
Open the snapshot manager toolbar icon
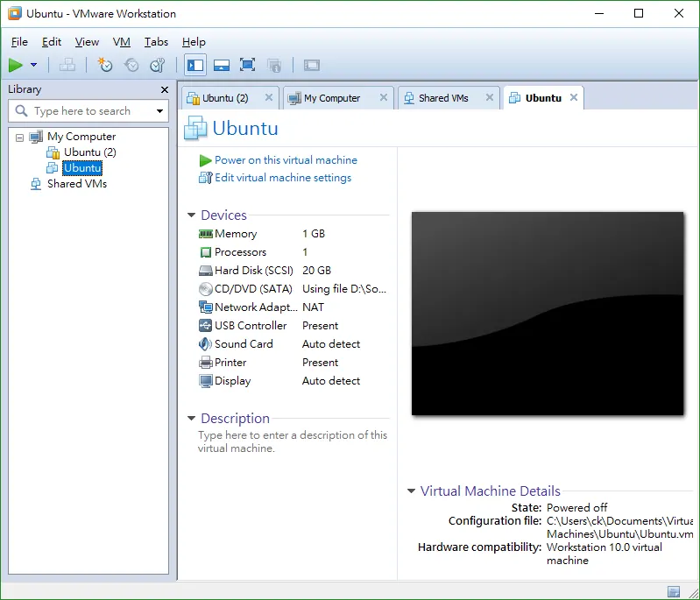click(158, 65)
